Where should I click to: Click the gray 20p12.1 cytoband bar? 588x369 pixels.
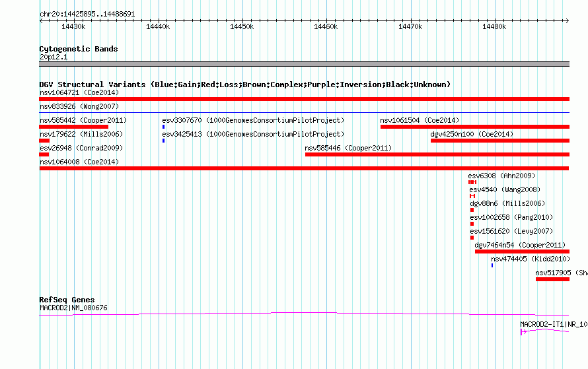pyautogui.click(x=304, y=64)
